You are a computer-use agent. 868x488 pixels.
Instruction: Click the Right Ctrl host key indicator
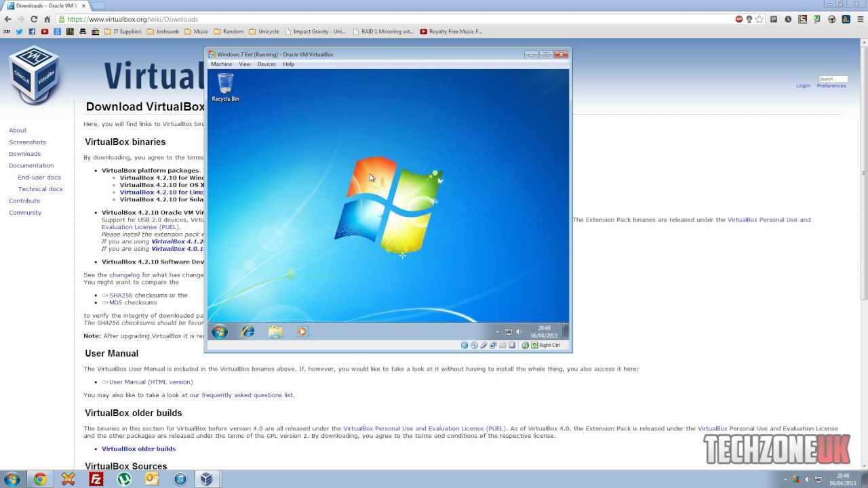(x=546, y=345)
